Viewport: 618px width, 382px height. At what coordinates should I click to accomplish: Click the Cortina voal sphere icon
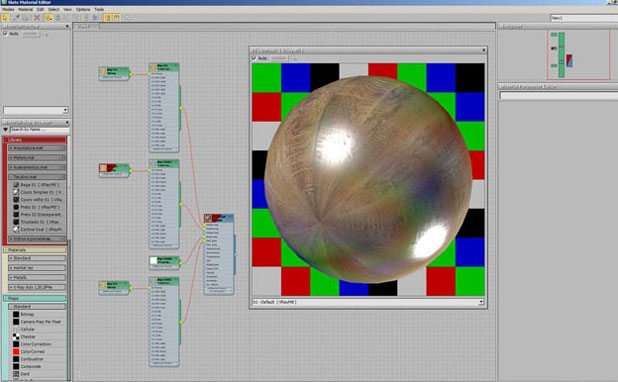[16, 229]
